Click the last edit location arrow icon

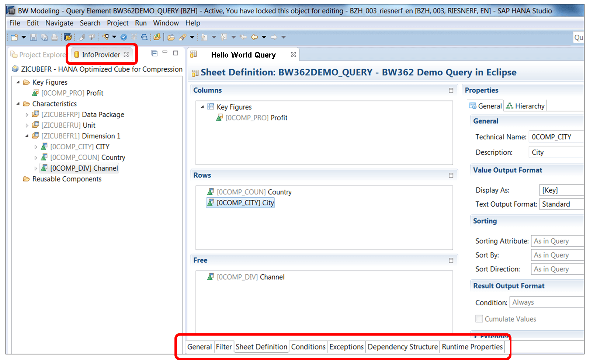coord(243,37)
